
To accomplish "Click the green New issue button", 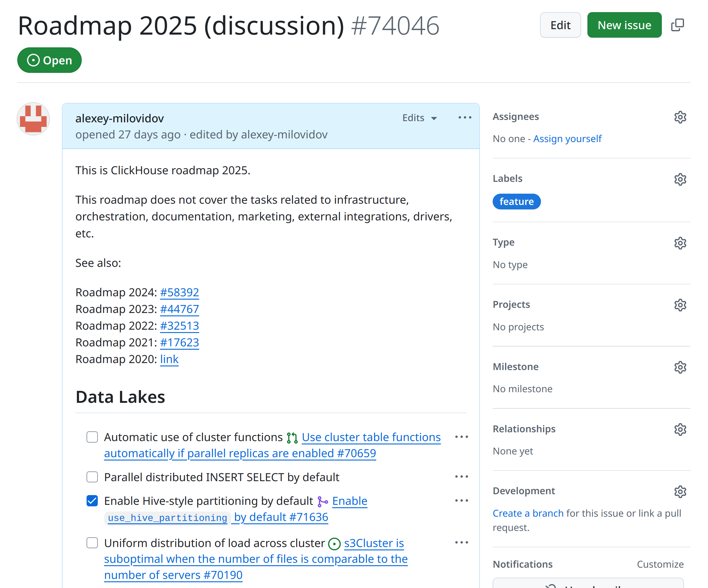I will tap(624, 25).
